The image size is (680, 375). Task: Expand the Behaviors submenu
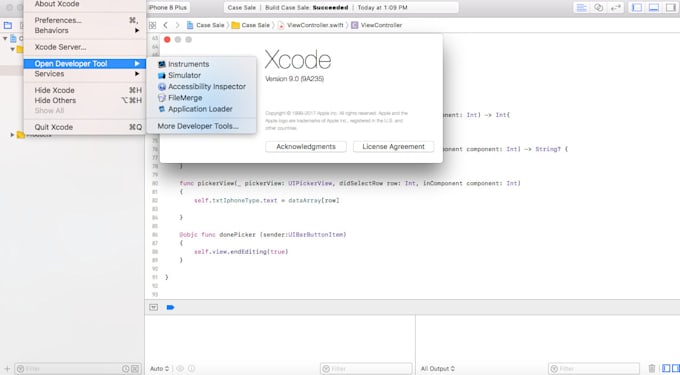click(85, 31)
